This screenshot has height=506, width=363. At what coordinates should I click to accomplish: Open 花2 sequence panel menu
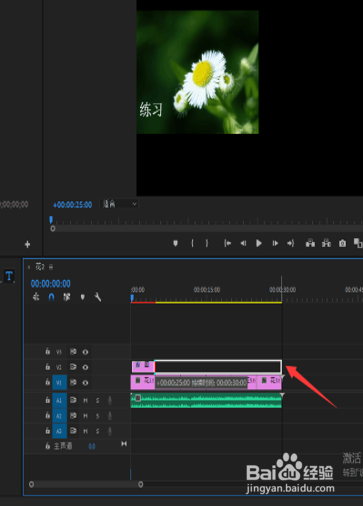click(51, 267)
